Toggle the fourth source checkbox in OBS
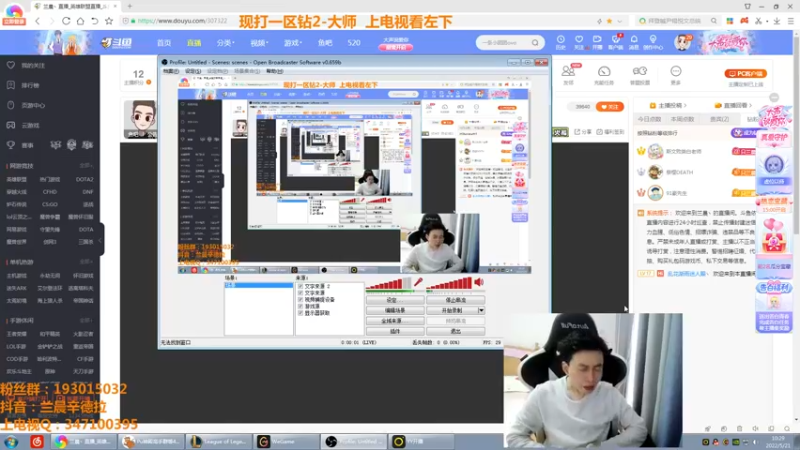This screenshot has width=800, height=450. point(300,306)
